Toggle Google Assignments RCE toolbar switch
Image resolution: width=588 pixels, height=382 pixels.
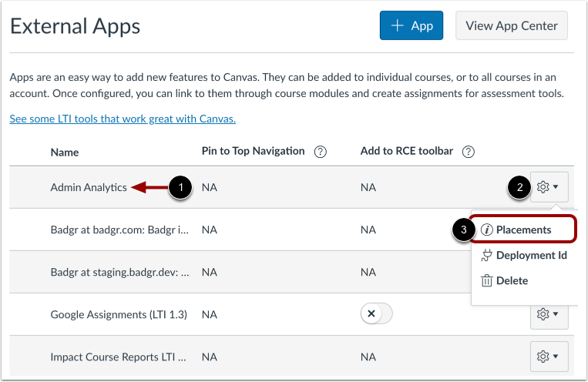point(377,314)
